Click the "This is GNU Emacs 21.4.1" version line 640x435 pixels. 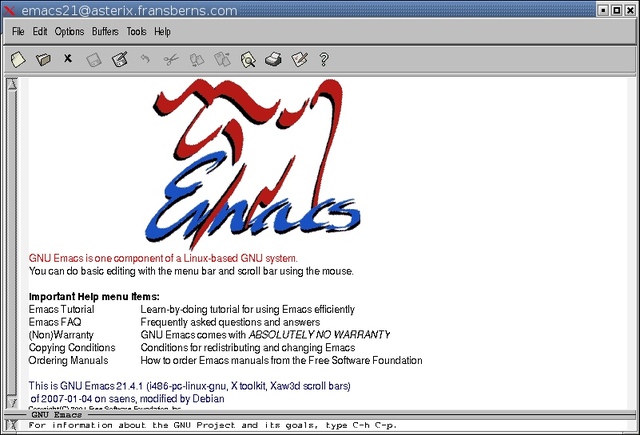pyautogui.click(x=189, y=386)
